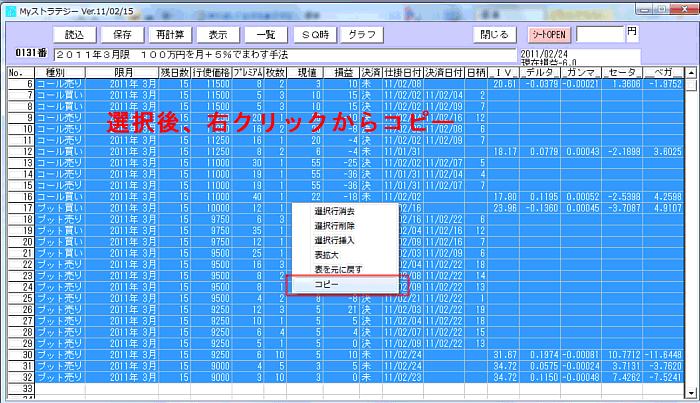
Task: Choose 選択行消去 from context menu
Action: coord(334,212)
